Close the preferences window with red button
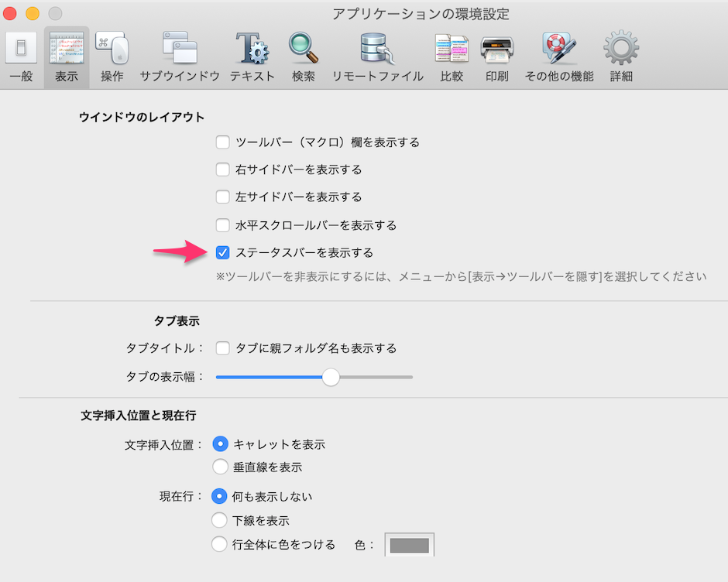Screen dimensions: 728x582 point(10,13)
